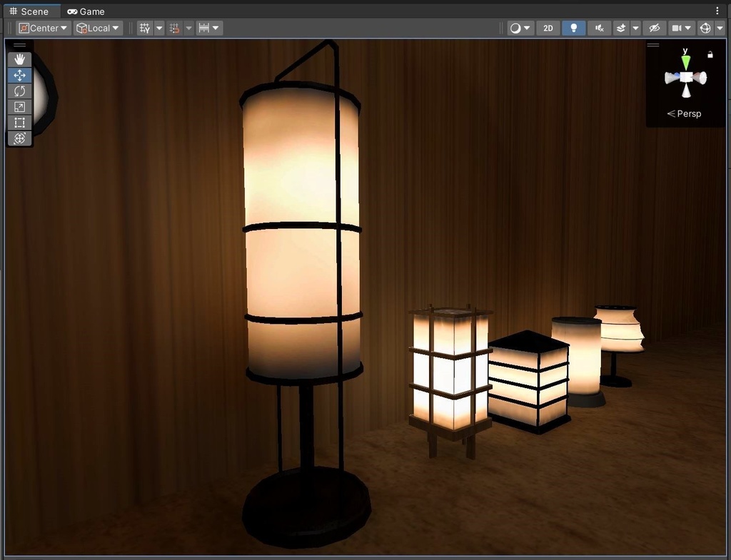
Task: Click the gizmo right axis cone
Action: pyautogui.click(x=700, y=78)
